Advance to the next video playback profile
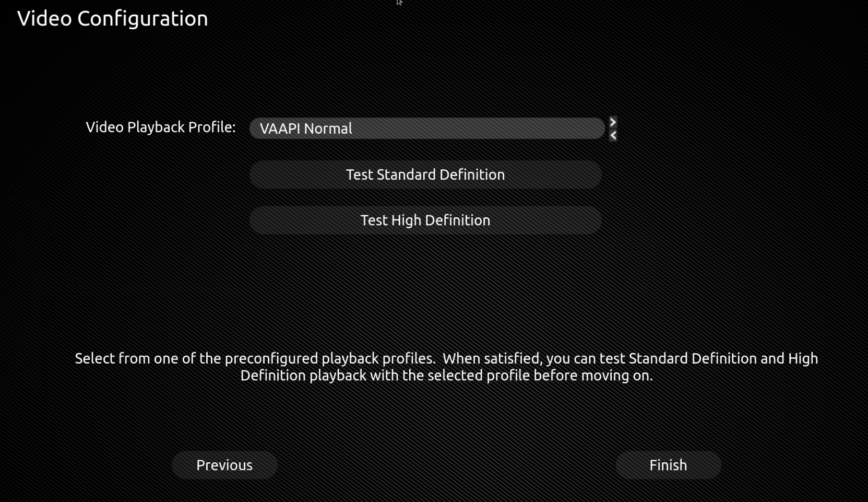 (x=613, y=122)
